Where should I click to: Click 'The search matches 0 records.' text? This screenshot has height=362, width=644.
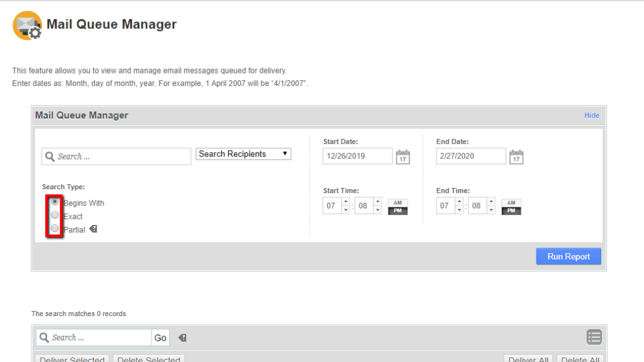tap(79, 314)
